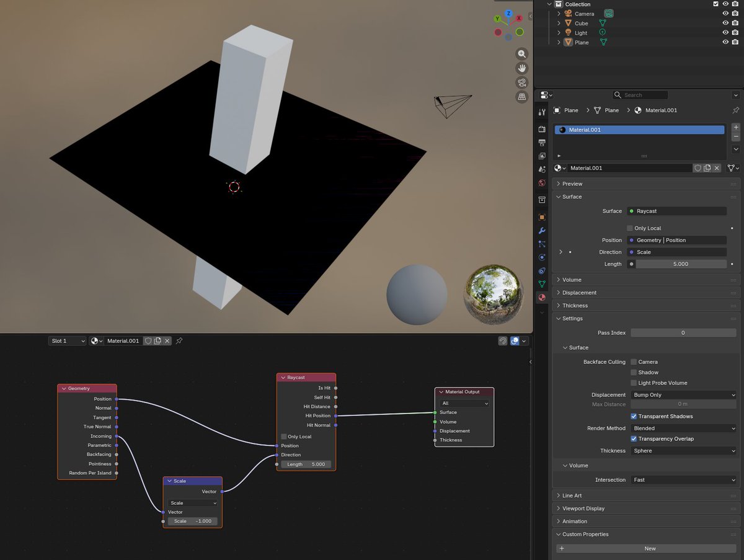The width and height of the screenshot is (744, 560).
Task: Enable Only Local checkbox in Surface panel
Action: click(630, 228)
